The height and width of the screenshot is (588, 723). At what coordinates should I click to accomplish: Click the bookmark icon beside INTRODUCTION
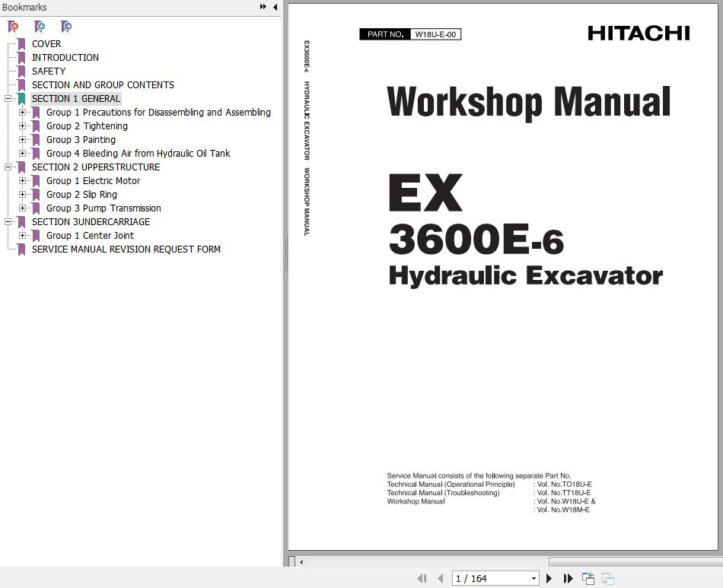[21, 58]
